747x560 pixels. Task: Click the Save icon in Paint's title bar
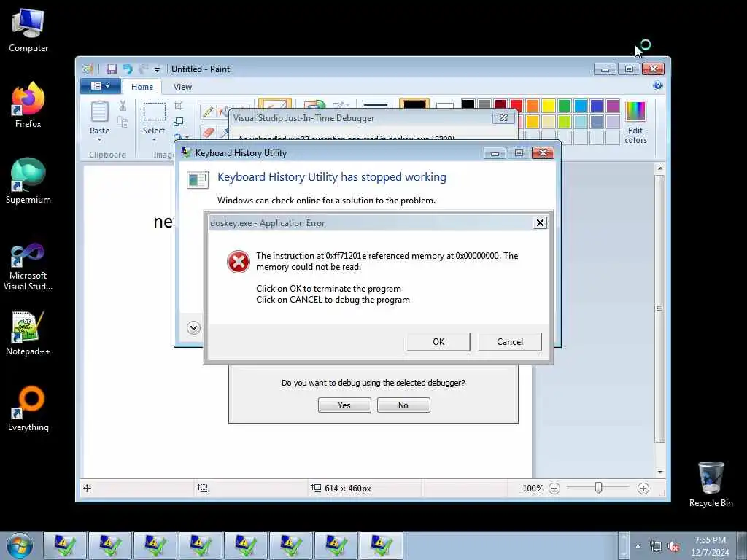[111, 69]
